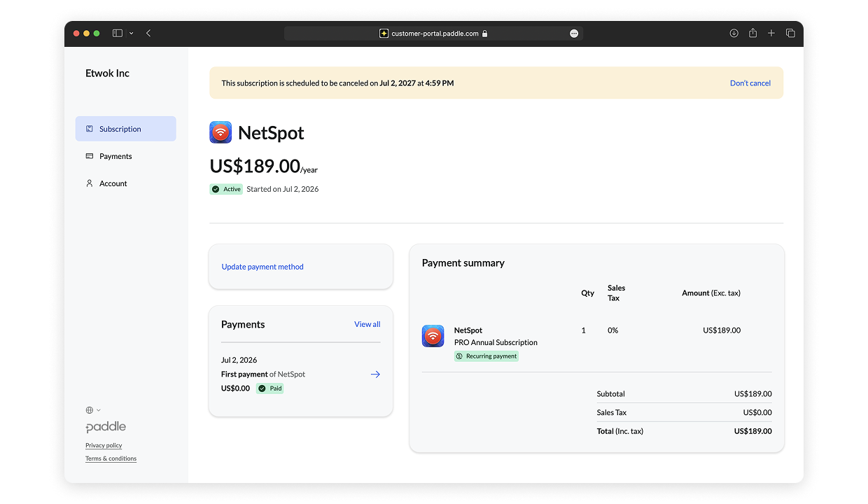Image resolution: width=868 pixels, height=504 pixels.
Task: Click the Account person icon
Action: click(x=90, y=183)
